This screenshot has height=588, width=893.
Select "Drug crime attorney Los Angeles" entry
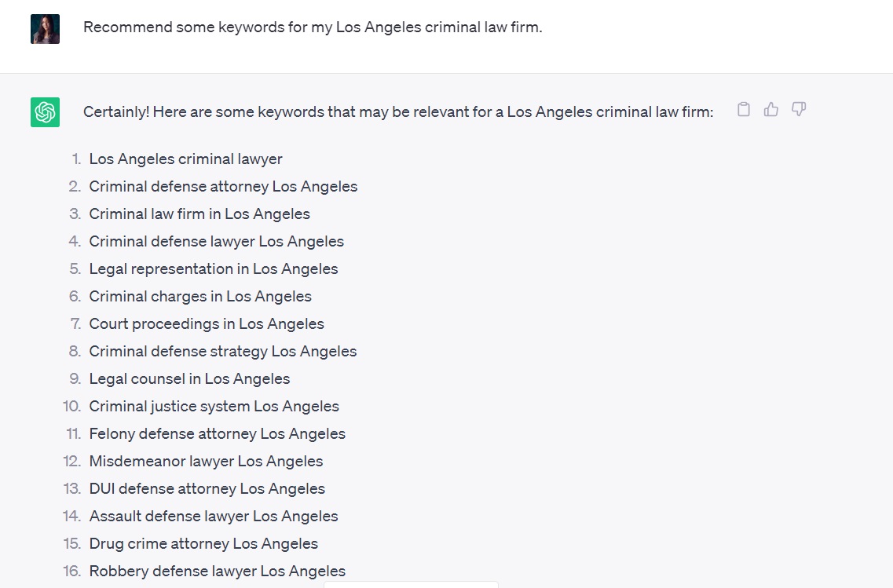click(x=203, y=544)
